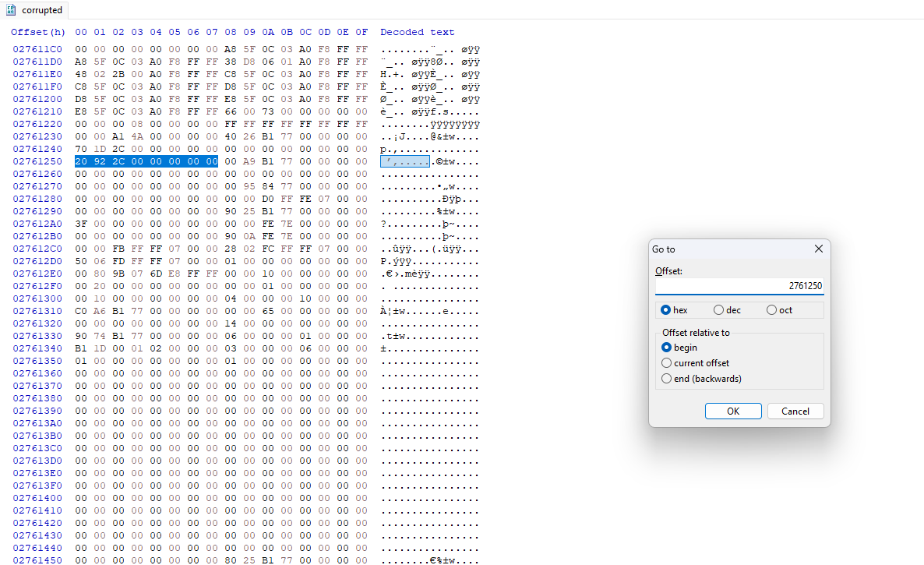
Task: Click the offset label 02761250
Action: (x=37, y=161)
